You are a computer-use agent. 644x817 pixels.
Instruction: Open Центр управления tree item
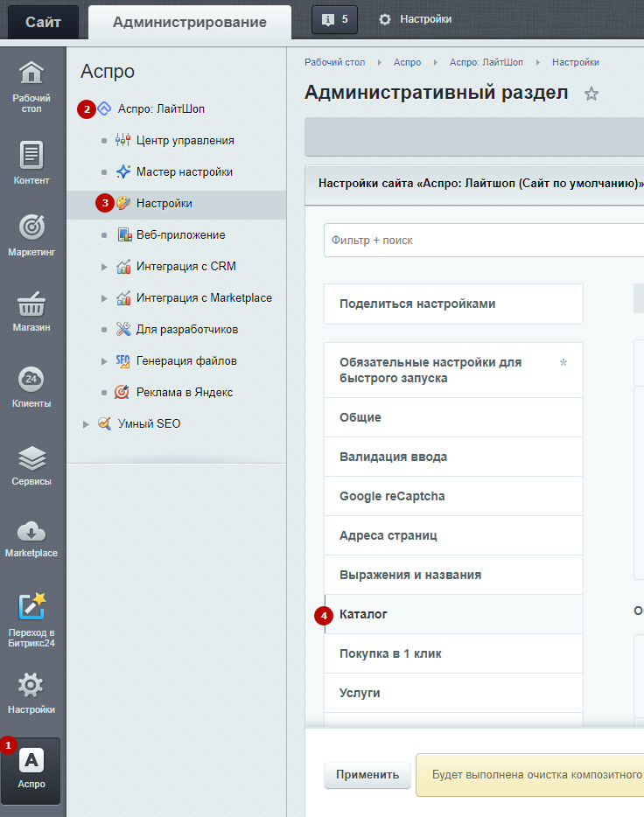185,140
